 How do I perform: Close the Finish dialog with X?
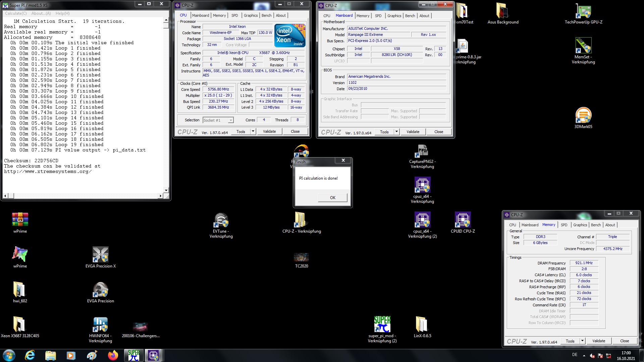coord(343,161)
